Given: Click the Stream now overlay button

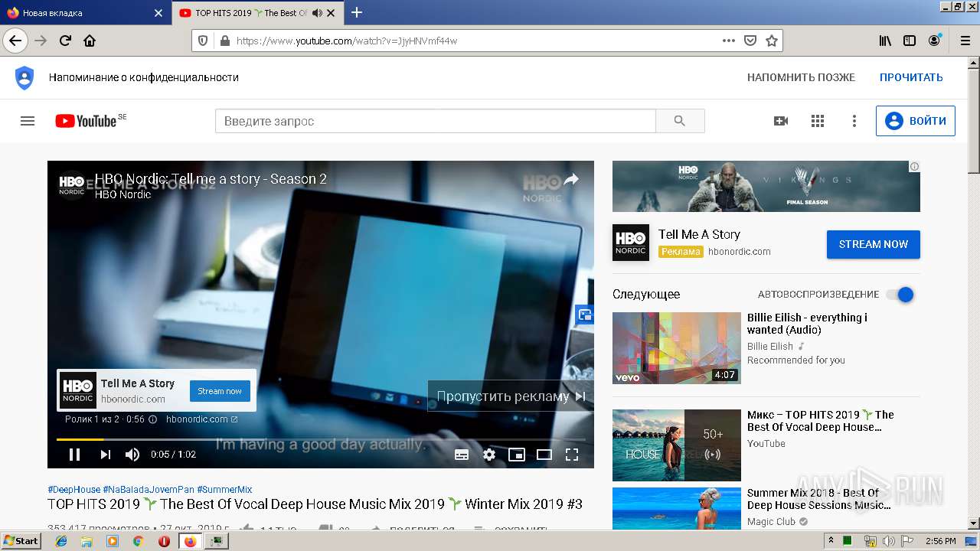Looking at the screenshot, I should [x=220, y=391].
